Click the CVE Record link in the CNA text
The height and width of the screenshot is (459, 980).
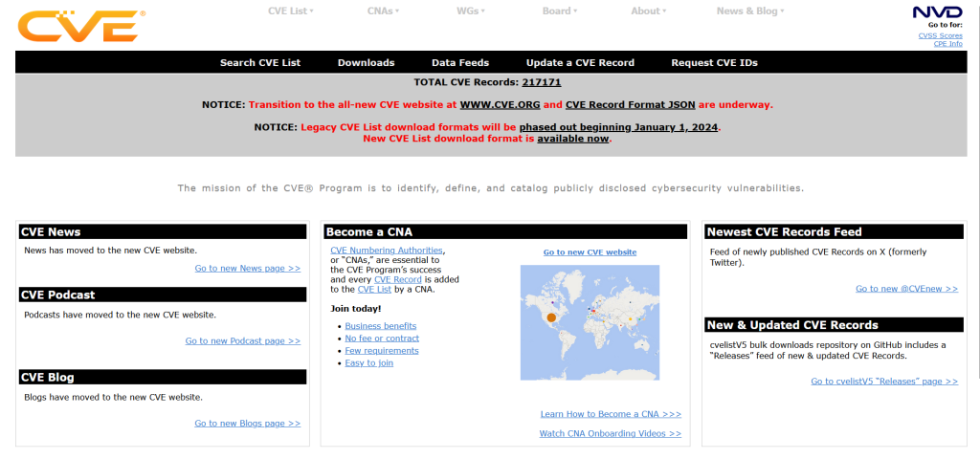pyautogui.click(x=397, y=280)
